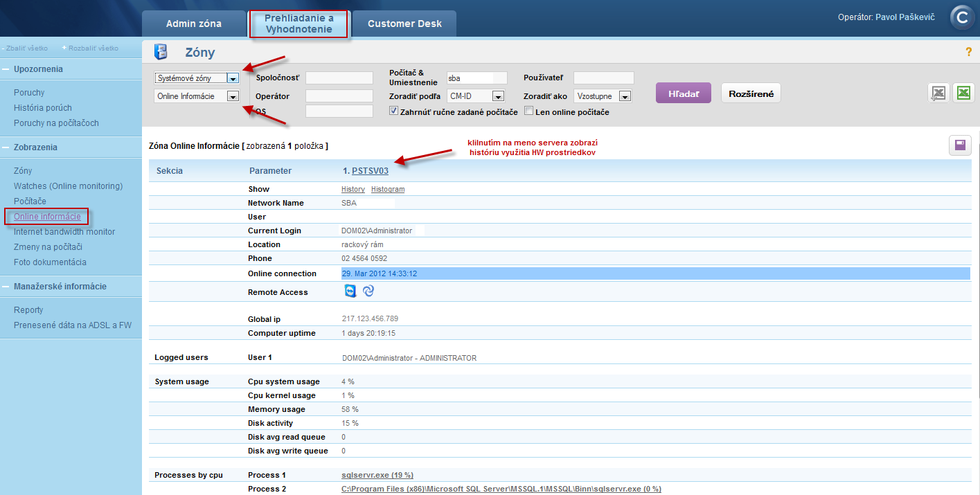980x495 pixels.
Task: Click the 'Rozšírené' button
Action: pos(751,93)
